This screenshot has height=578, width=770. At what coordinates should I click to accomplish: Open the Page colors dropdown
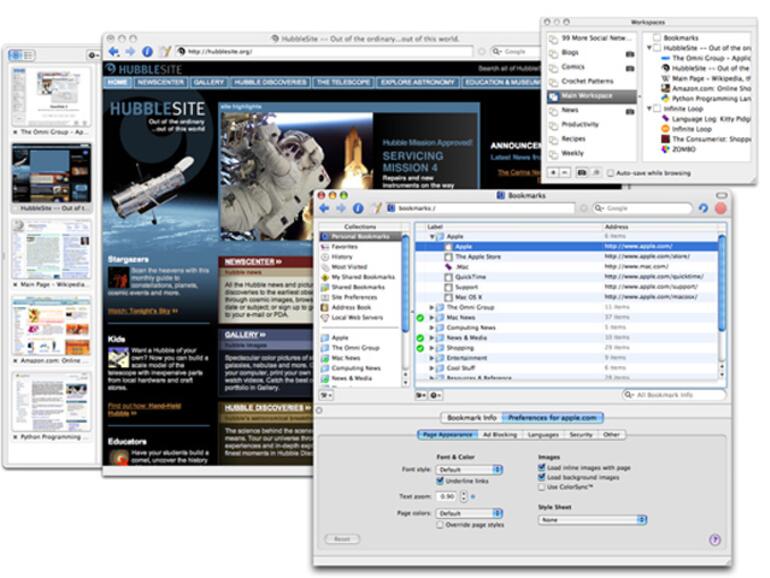coord(469,514)
